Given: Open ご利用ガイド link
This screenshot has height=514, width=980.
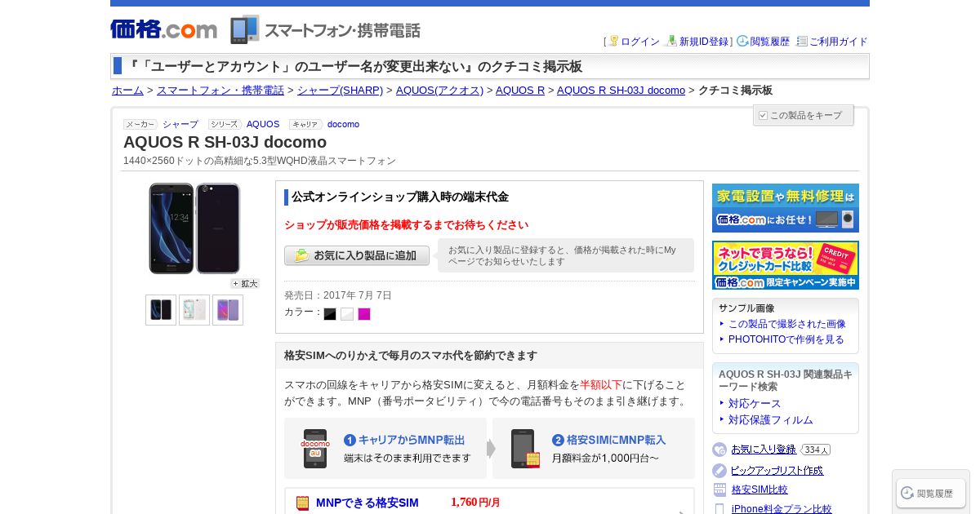Looking at the screenshot, I should (x=838, y=42).
